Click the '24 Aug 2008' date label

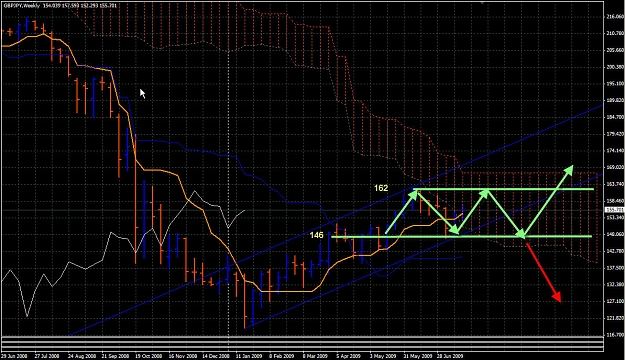click(x=81, y=356)
